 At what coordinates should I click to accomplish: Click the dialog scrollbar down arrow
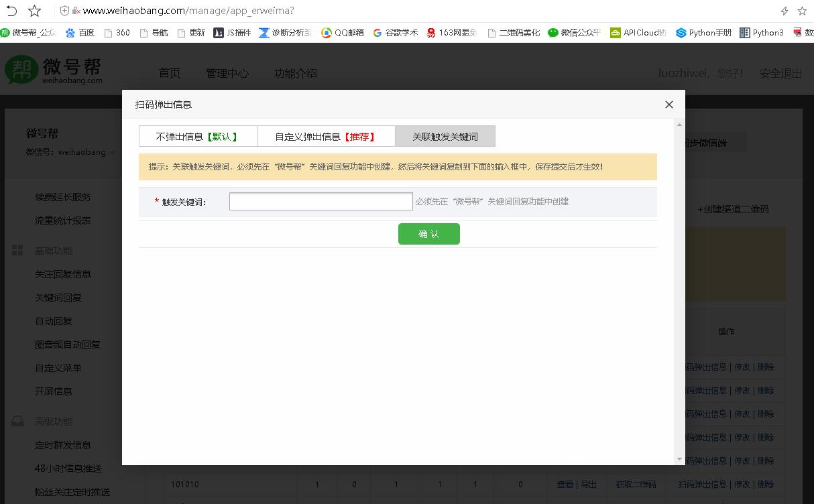click(x=679, y=459)
